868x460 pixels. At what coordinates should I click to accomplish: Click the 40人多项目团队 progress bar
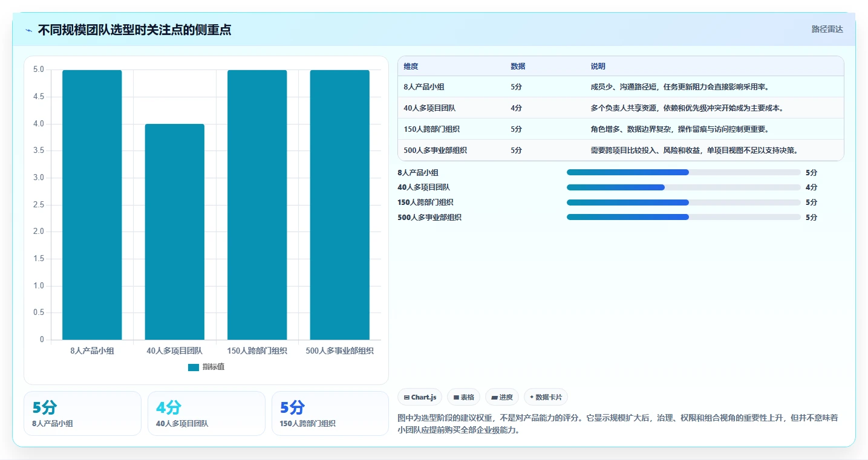[684, 187]
